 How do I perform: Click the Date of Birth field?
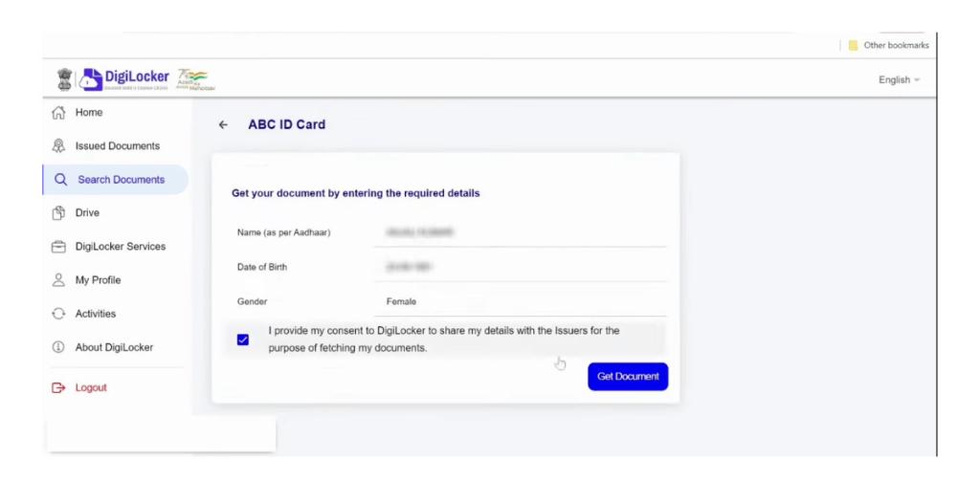coord(520,267)
